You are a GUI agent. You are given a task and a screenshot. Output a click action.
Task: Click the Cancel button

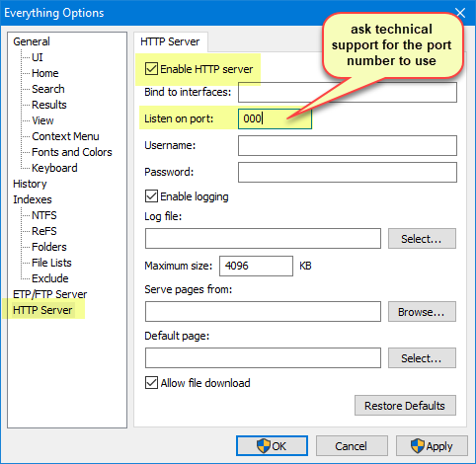352,446
